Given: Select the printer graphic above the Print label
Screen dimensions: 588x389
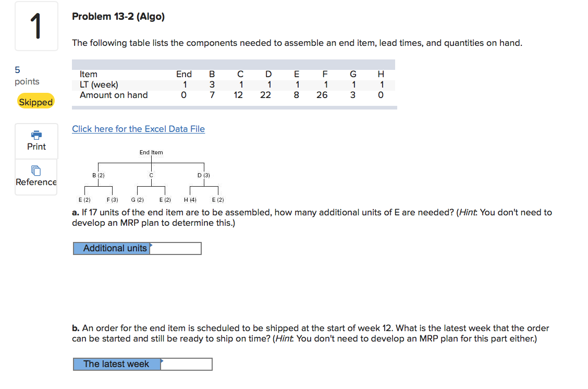Looking at the screenshot, I should (x=36, y=136).
